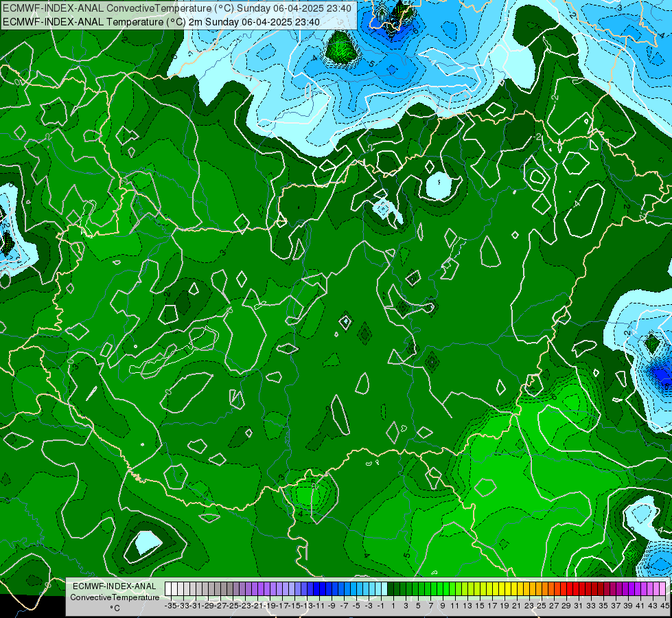The image size is (672, 618).
Task: Click the '35' value on the legend scale
Action: [603, 606]
